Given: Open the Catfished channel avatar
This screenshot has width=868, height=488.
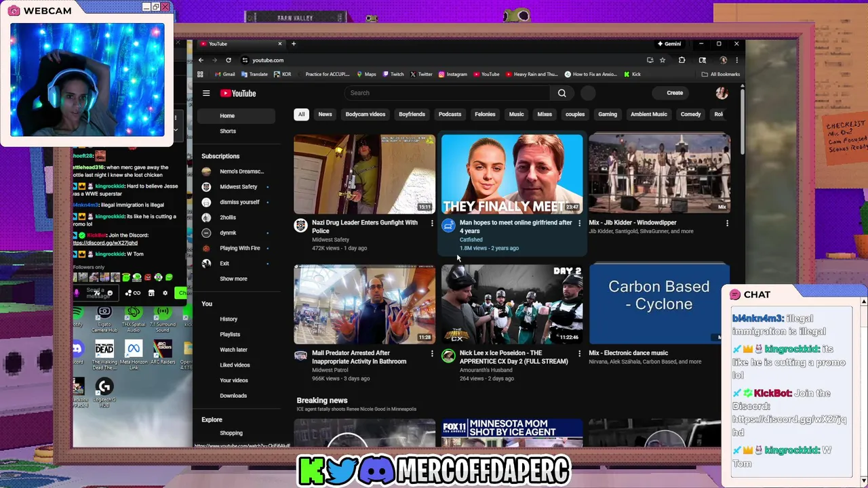Looking at the screenshot, I should pyautogui.click(x=448, y=226).
